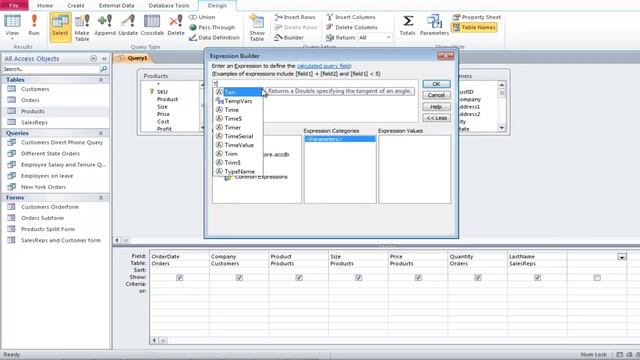Click OK in Expression Builder

(436, 84)
